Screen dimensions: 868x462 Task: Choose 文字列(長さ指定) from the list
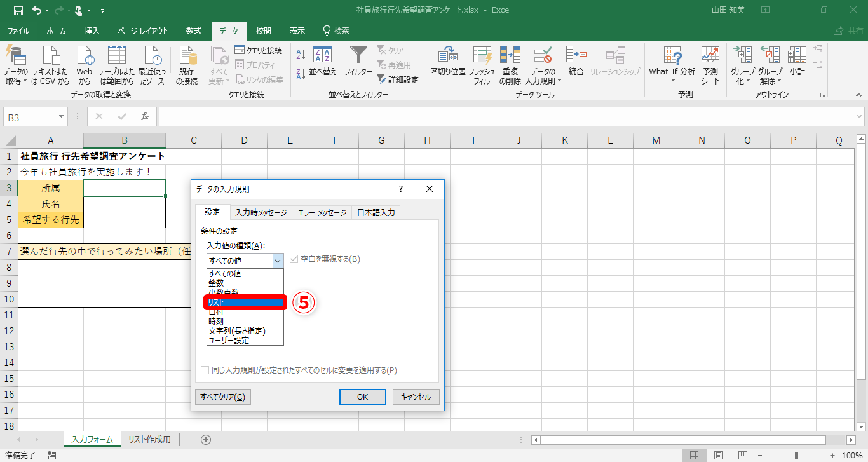245,331
